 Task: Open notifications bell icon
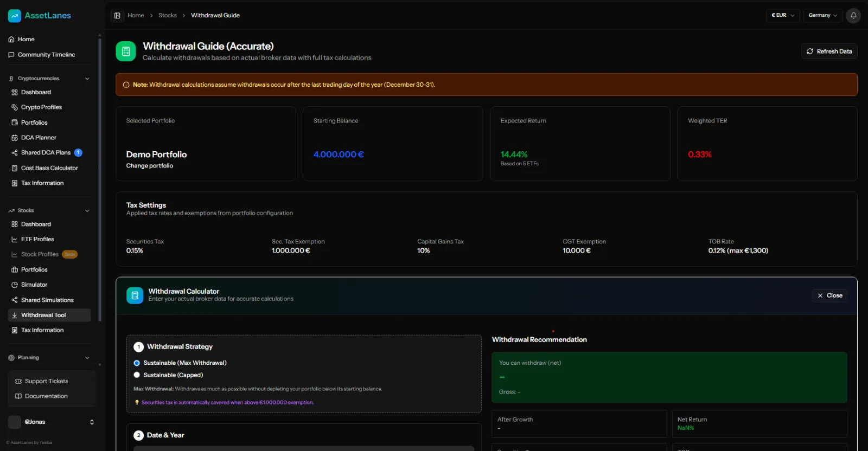click(x=853, y=15)
